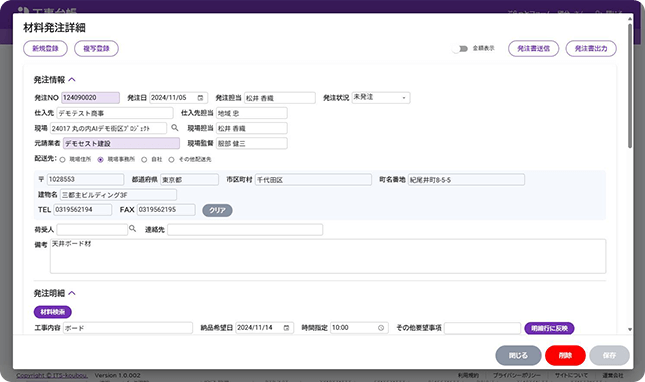
Task: Collapse the 発注明細 section
Action: 72,293
